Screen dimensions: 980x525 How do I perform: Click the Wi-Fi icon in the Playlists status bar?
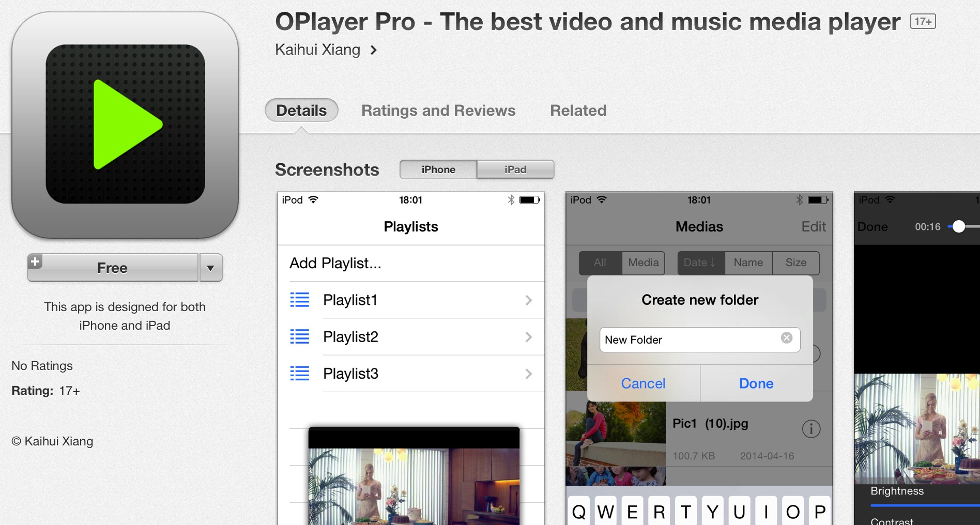point(314,200)
